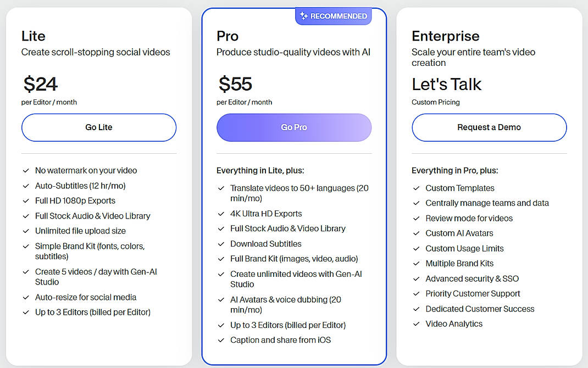
Task: Click "Everything in Lite, plus:" heading
Action: point(259,170)
